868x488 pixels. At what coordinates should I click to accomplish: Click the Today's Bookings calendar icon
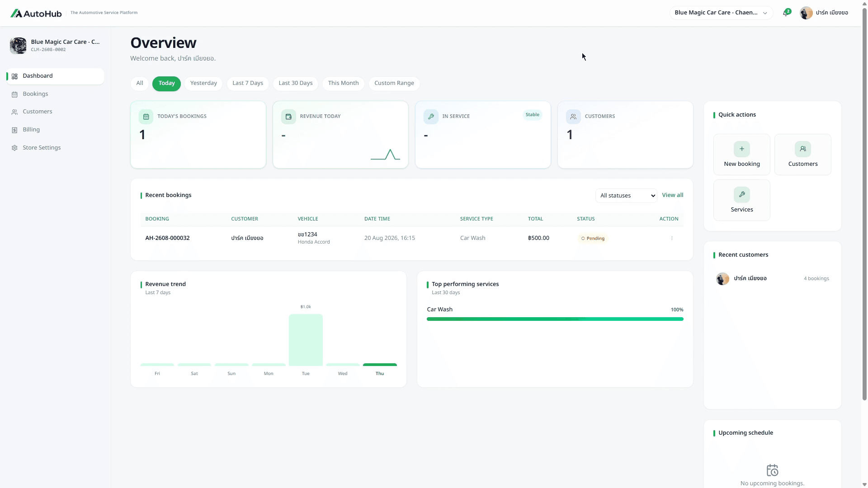click(x=146, y=117)
